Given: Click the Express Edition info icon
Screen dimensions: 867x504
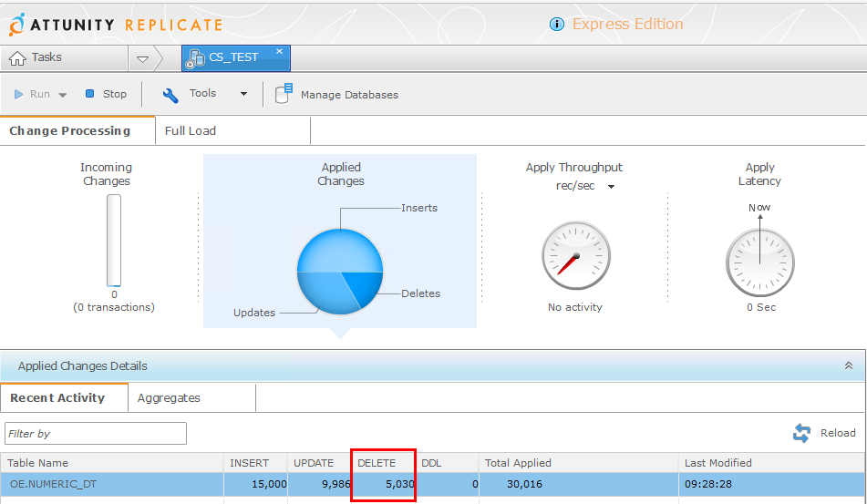Looking at the screenshot, I should point(557,25).
